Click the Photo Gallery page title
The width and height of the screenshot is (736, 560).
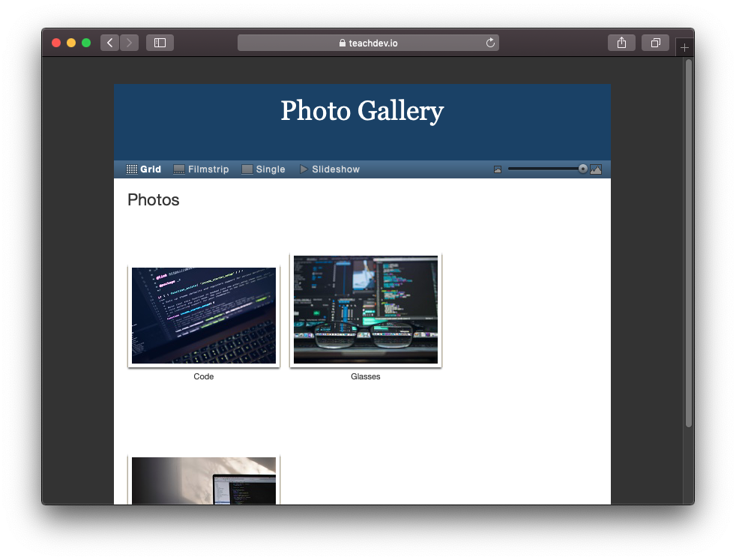[x=362, y=111]
